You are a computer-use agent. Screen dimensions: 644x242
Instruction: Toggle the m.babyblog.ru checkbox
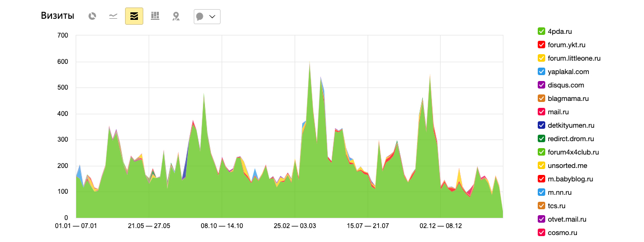pyautogui.click(x=541, y=179)
